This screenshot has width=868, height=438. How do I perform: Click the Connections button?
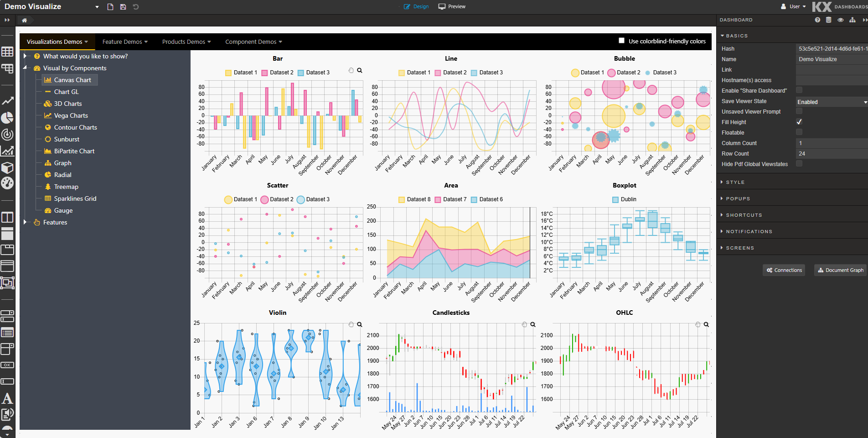tap(784, 270)
